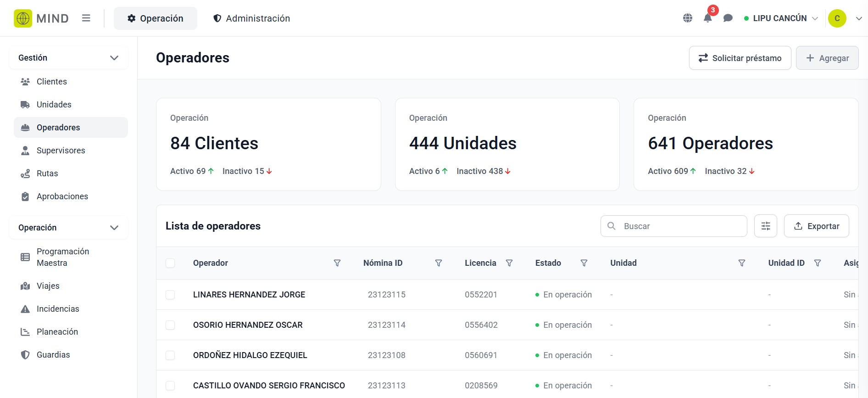Click Nómina ID 23123113

(x=387, y=386)
